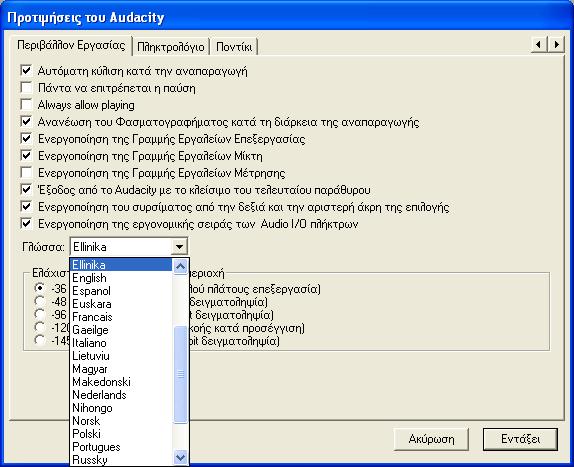This screenshot has height=467, width=574.
Task: Collapse the Γλώσσα combo box arrow
Action: click(179, 247)
